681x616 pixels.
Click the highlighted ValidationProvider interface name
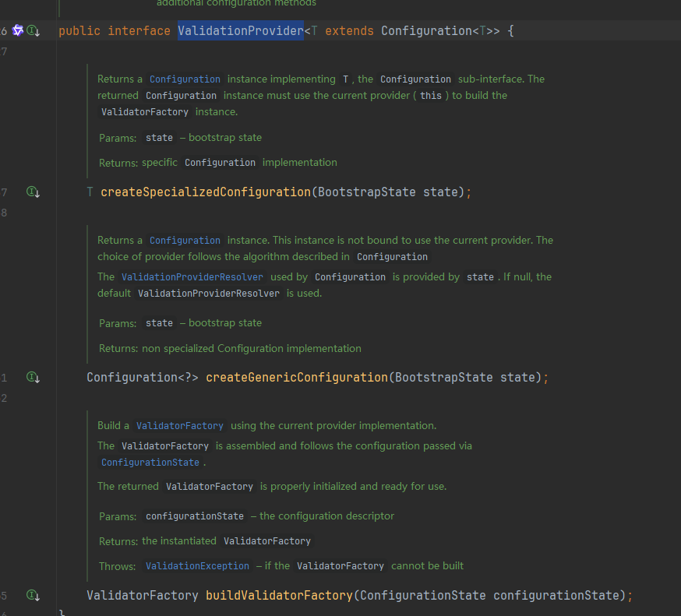tap(240, 30)
